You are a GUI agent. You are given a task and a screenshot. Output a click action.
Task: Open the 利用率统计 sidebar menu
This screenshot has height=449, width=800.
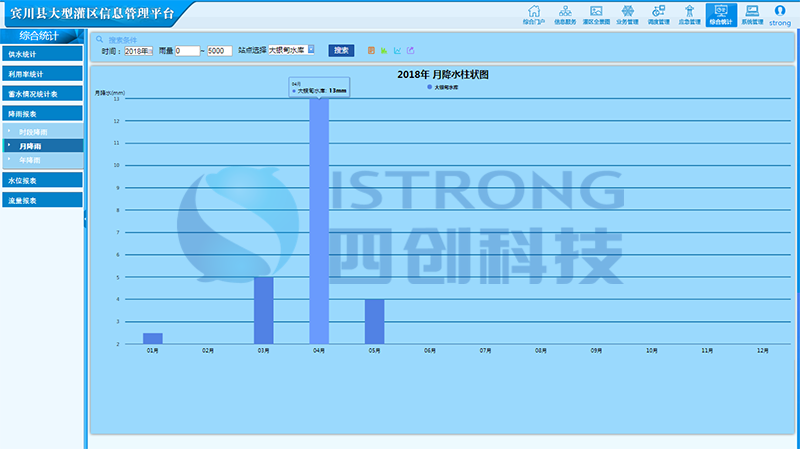[x=42, y=74]
